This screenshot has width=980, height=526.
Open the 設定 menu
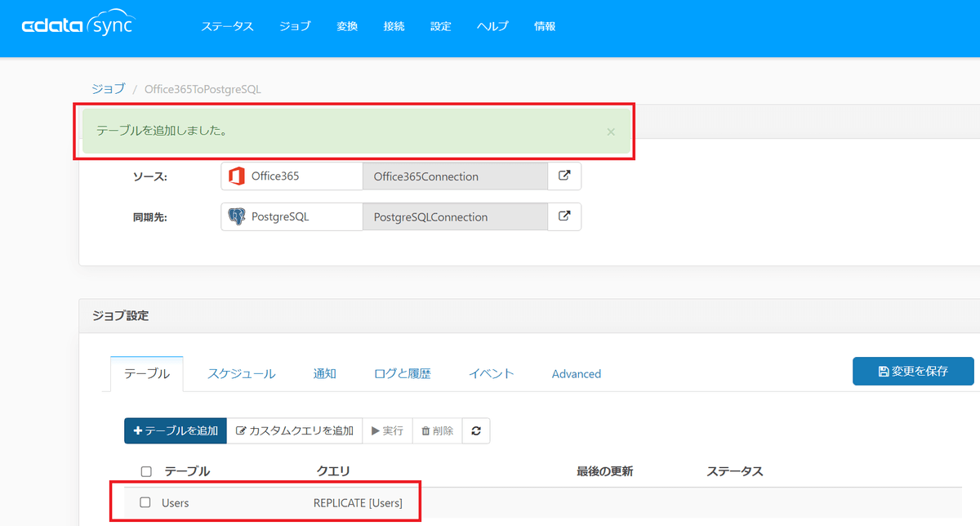click(441, 26)
